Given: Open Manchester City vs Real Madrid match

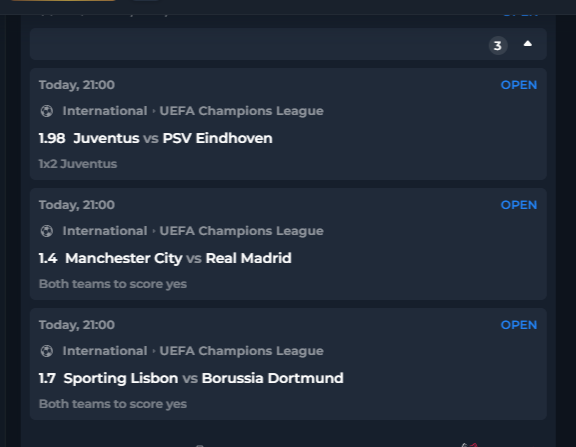Looking at the screenshot, I should pyautogui.click(x=178, y=258).
